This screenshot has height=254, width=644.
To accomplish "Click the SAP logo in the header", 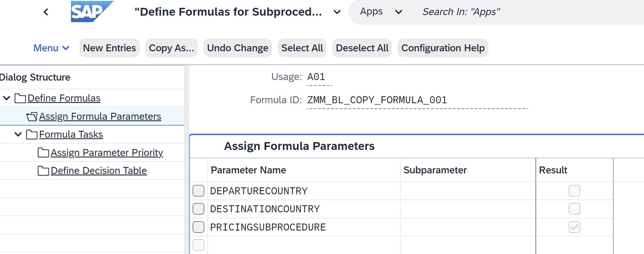I will click(x=86, y=12).
